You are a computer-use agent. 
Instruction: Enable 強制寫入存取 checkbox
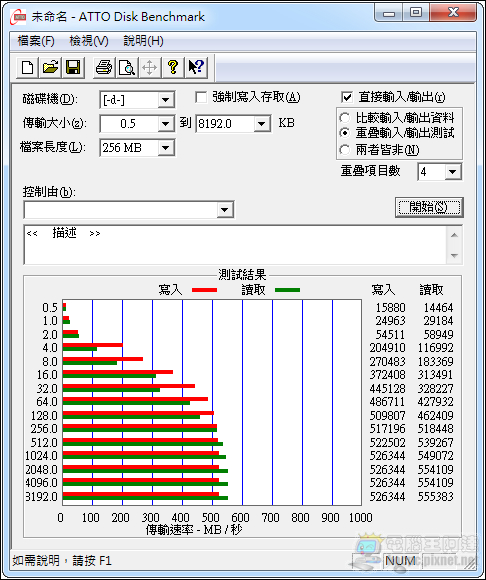click(201, 98)
